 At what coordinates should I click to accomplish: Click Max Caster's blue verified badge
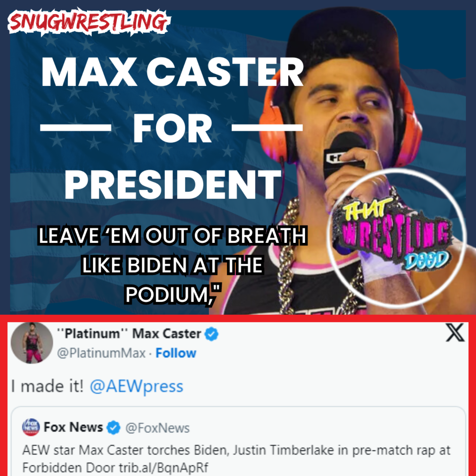[x=211, y=334]
